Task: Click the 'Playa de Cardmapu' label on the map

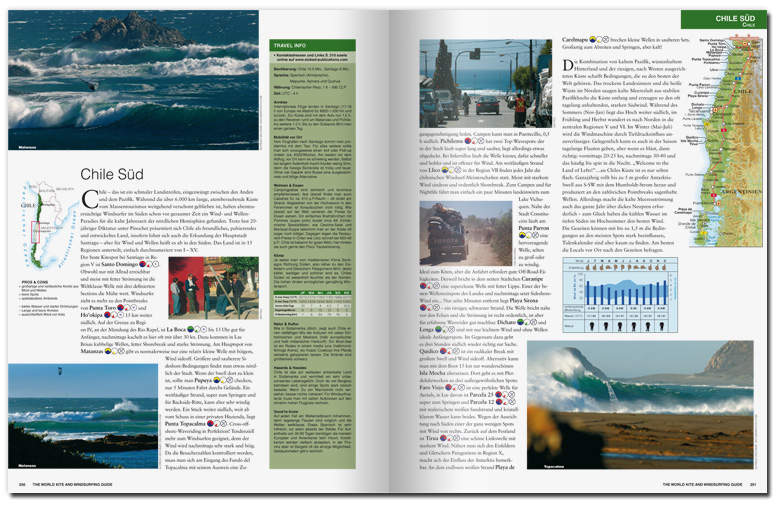Action: (x=683, y=211)
